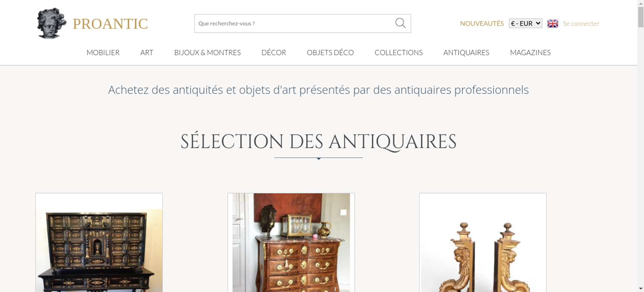Click the Nouveautés link
This screenshot has width=644, height=292.
tap(482, 23)
